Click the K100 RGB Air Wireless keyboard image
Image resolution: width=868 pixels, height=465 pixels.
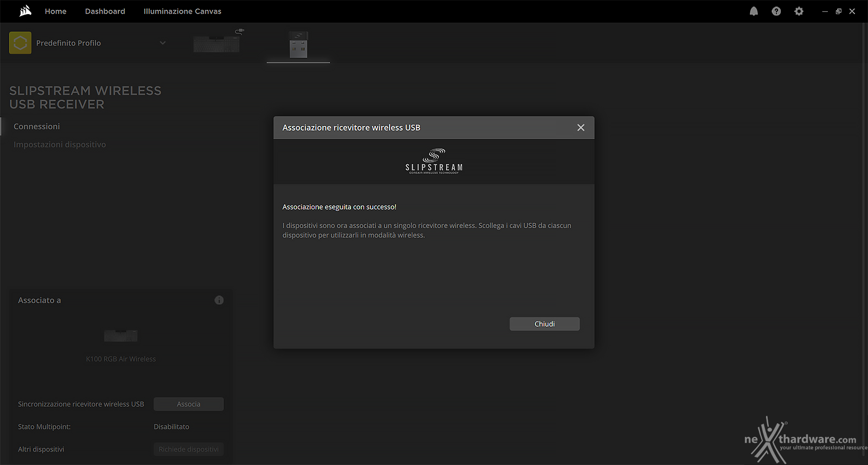point(121,335)
